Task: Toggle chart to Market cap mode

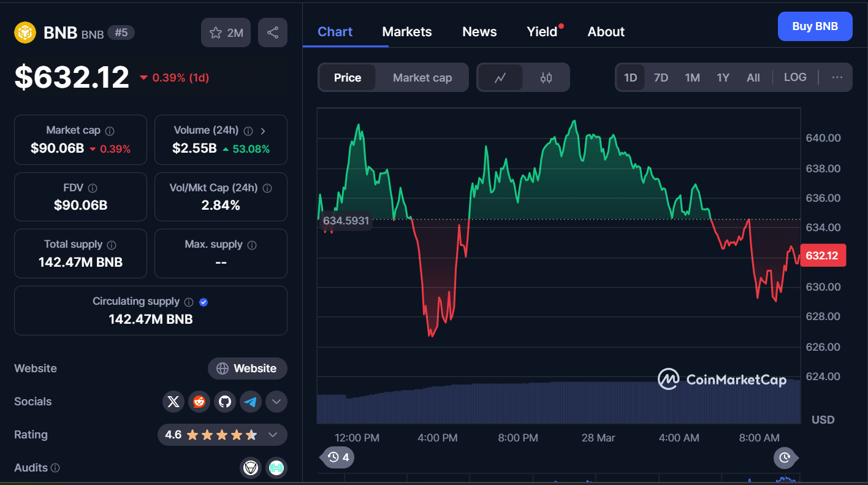Action: pyautogui.click(x=422, y=78)
